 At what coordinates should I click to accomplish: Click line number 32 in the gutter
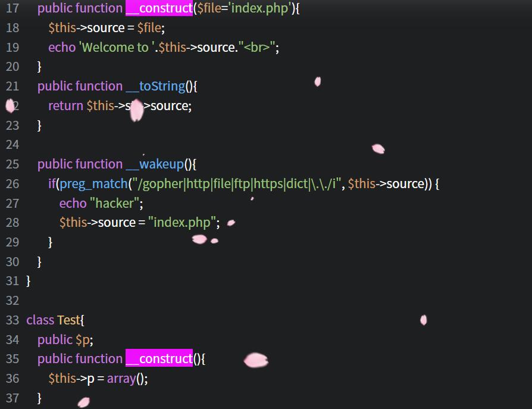click(x=12, y=300)
